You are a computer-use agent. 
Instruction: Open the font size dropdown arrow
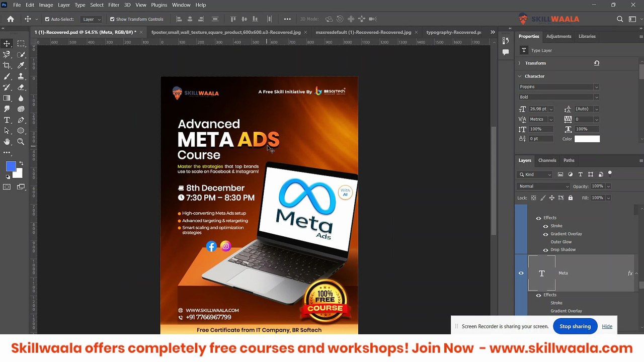coord(551,109)
